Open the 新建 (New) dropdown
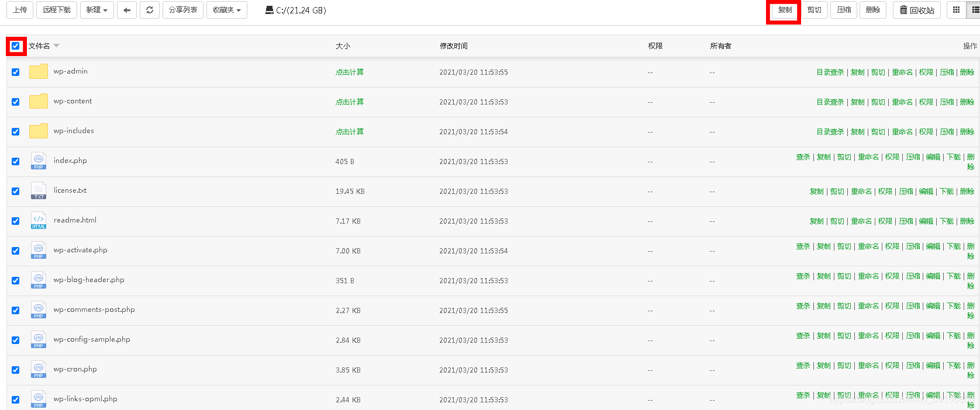The image size is (980, 410). click(x=96, y=10)
